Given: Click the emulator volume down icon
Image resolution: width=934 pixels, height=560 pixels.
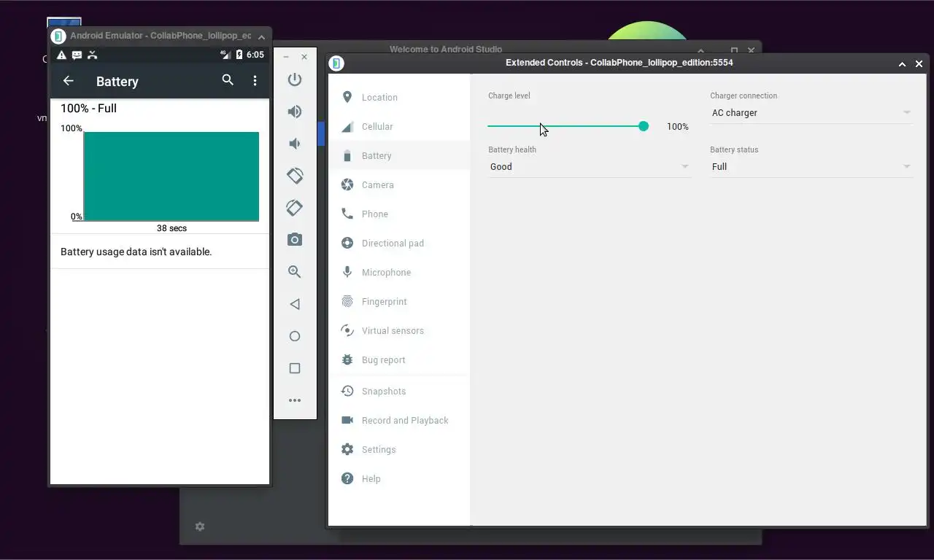Looking at the screenshot, I should (x=295, y=144).
